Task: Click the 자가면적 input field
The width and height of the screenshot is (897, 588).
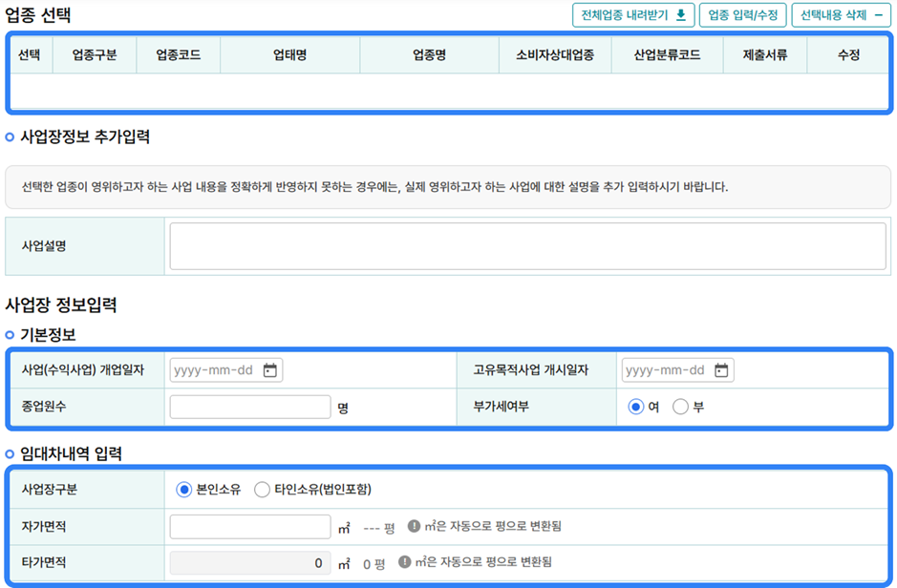Action: click(x=250, y=527)
